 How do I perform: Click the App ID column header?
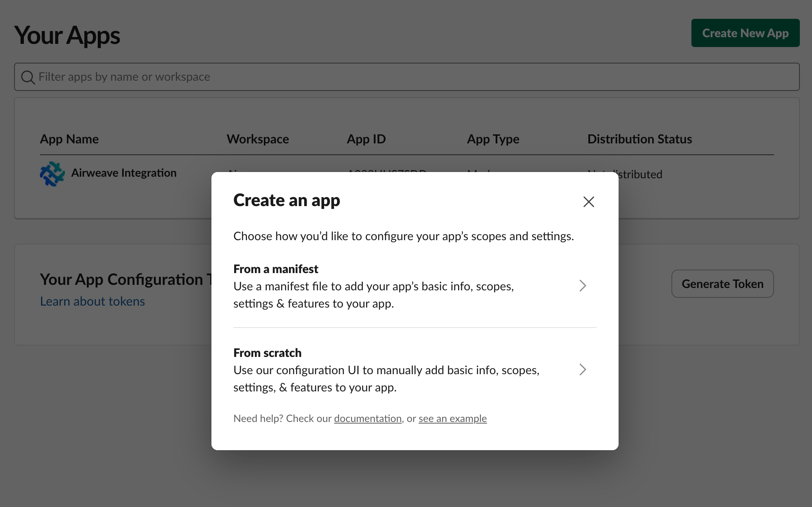pos(366,139)
